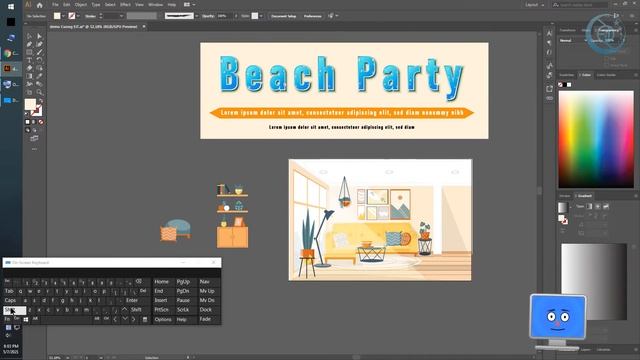The image size is (640, 360).
Task: Select the Gradient tool in toolbar
Action: 29,76
